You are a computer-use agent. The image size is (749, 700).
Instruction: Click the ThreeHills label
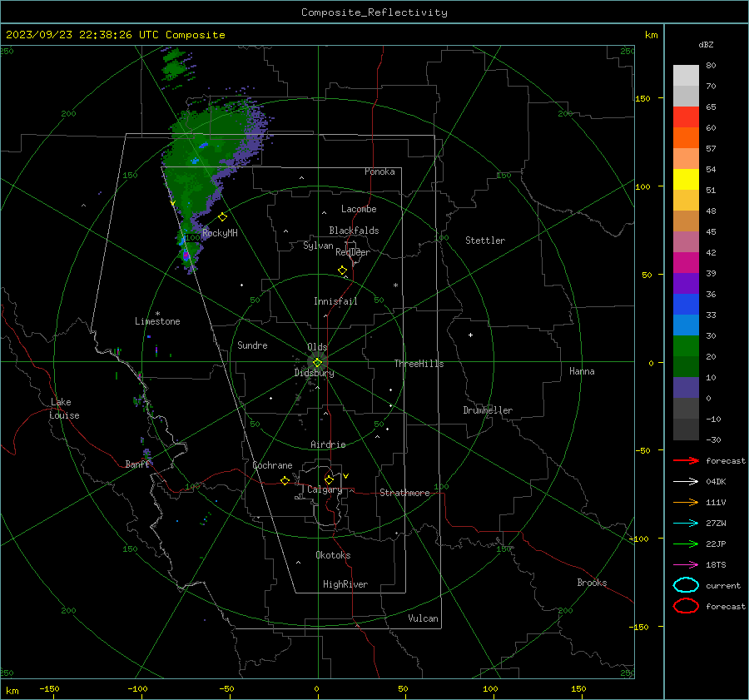tap(419, 364)
